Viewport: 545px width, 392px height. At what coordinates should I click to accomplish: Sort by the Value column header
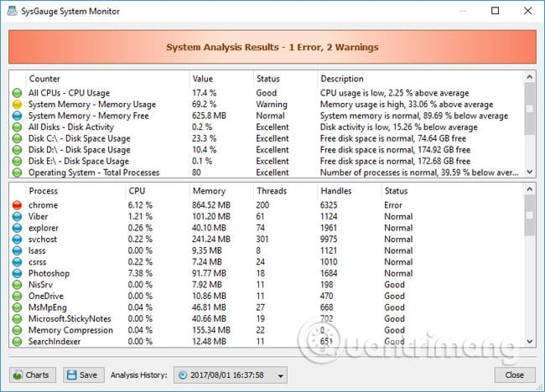(221, 79)
